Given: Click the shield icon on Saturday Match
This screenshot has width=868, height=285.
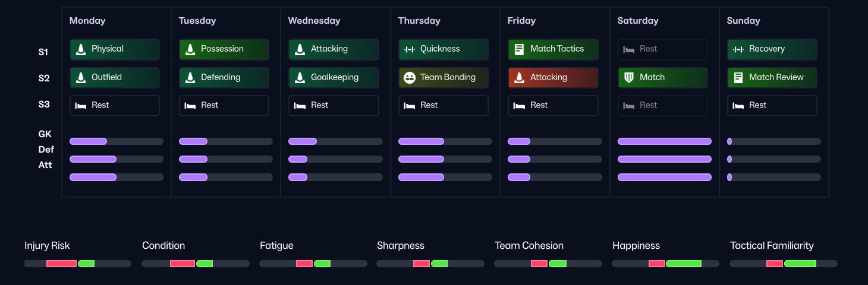Looking at the screenshot, I should [x=628, y=78].
